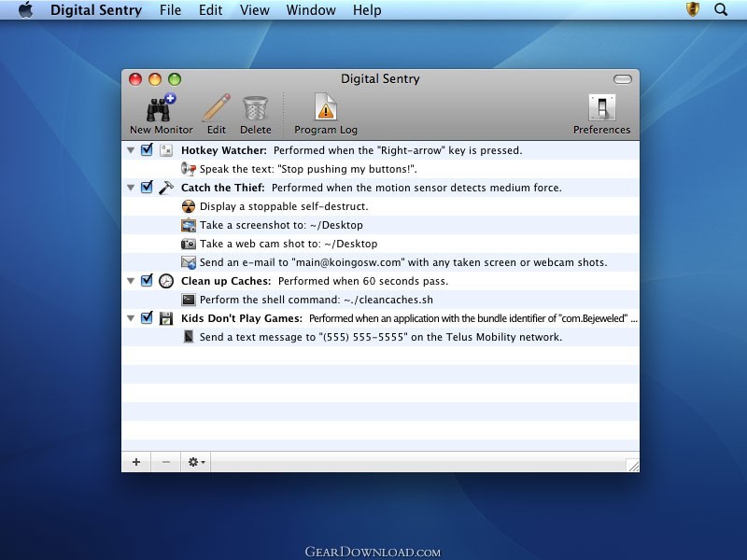Select the "Send an e-mail to main@koingosw.com" action
The width and height of the screenshot is (747, 560).
pos(403,262)
